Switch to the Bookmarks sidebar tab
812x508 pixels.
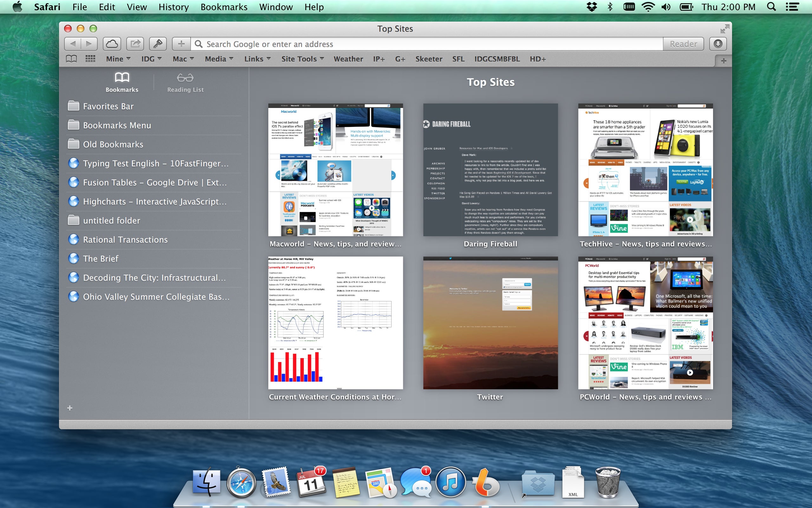coord(122,82)
